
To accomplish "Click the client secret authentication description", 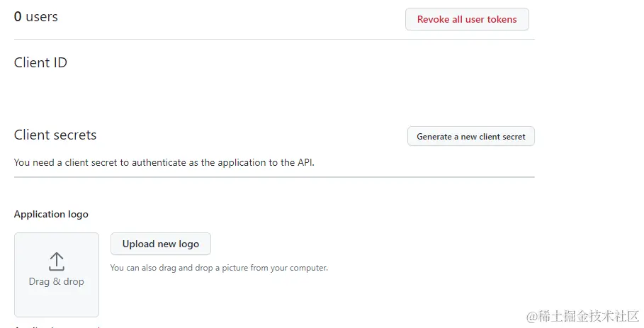I will click(164, 162).
